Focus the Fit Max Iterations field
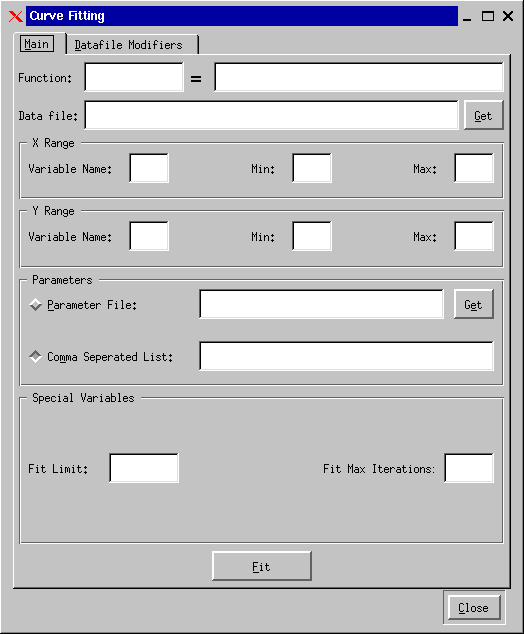The height and width of the screenshot is (634, 524). click(x=469, y=468)
